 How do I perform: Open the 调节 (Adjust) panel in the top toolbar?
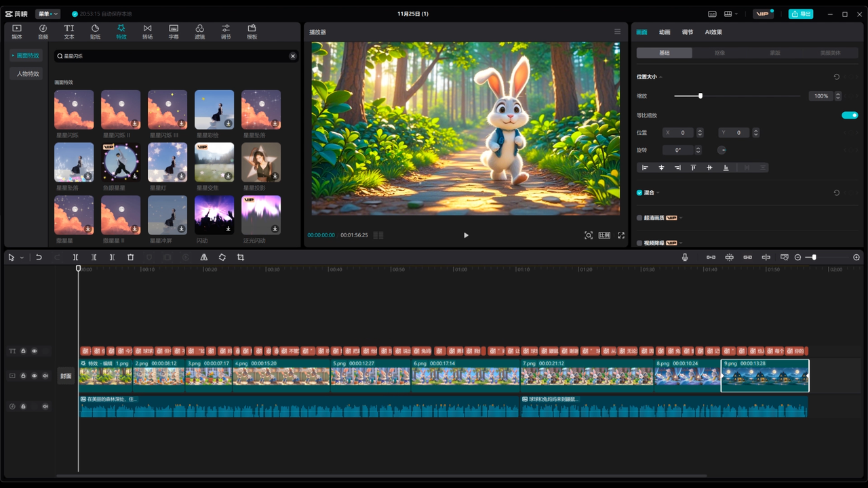click(226, 31)
